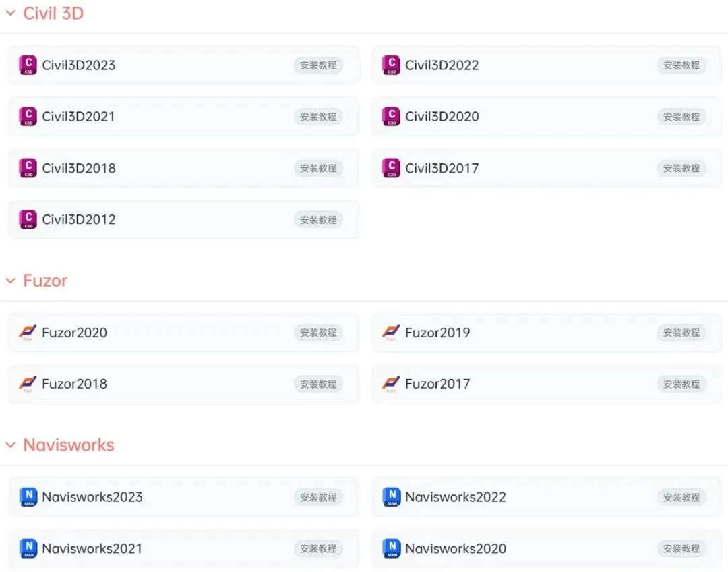Click the Civil3D2012 app icon

click(28, 219)
